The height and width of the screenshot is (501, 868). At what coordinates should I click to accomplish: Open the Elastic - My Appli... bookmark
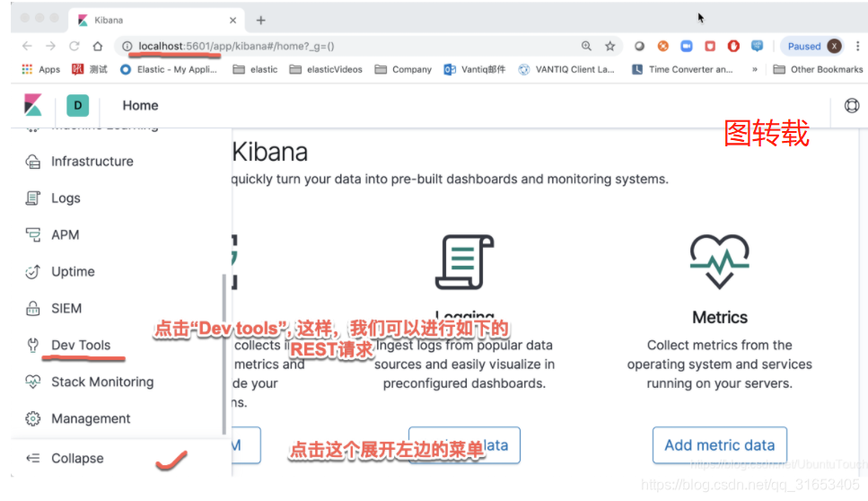pos(168,69)
